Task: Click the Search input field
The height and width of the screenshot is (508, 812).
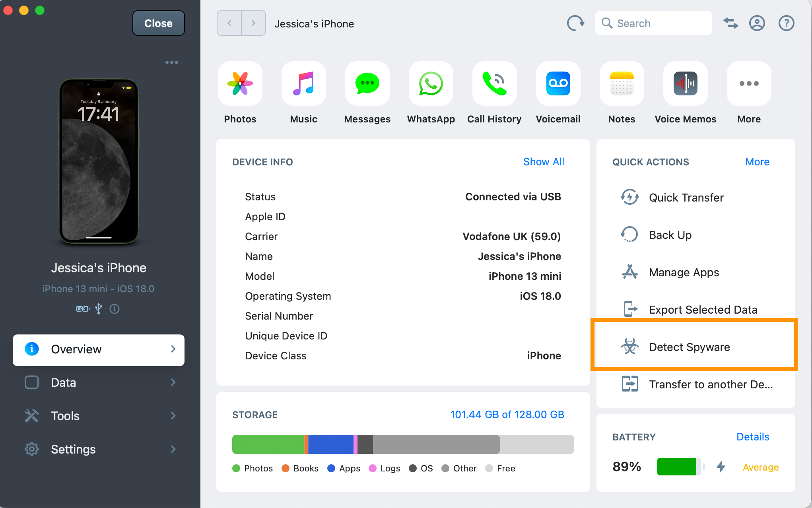Action: tap(653, 23)
